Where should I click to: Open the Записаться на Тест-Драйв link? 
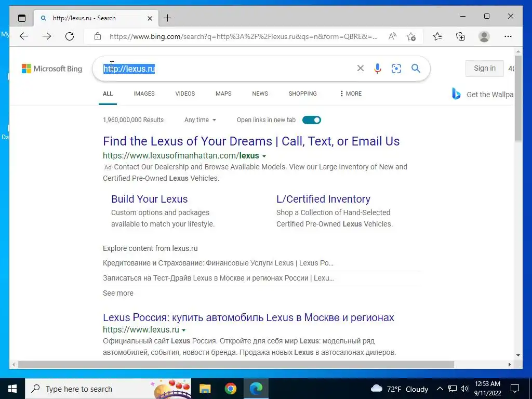[219, 278]
